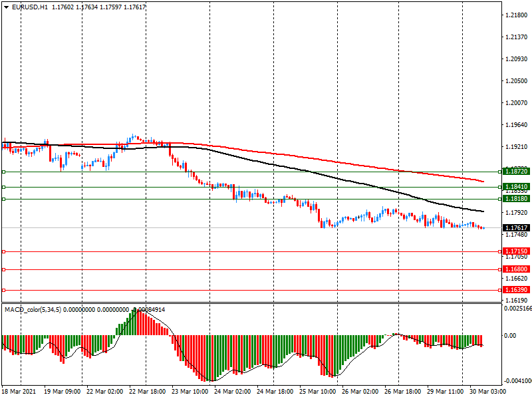The height and width of the screenshot is (399, 532).
Task: Click the MACD_color(5,34,5) indicator label
Action: pyautogui.click(x=32, y=310)
